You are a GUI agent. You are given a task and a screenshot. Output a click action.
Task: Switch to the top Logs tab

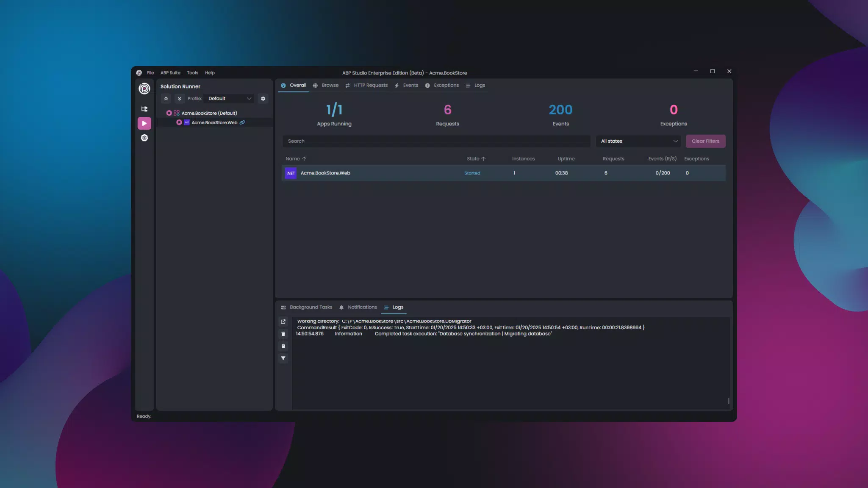[475, 86]
